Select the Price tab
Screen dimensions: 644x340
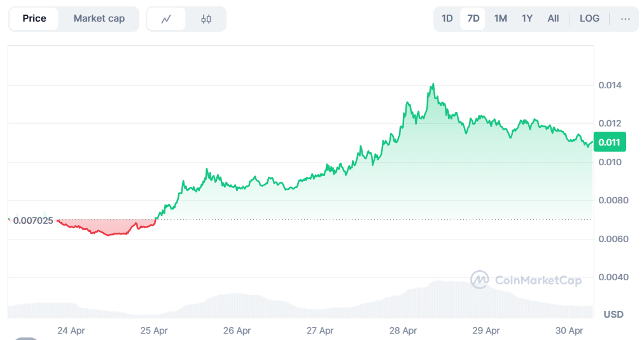point(34,19)
